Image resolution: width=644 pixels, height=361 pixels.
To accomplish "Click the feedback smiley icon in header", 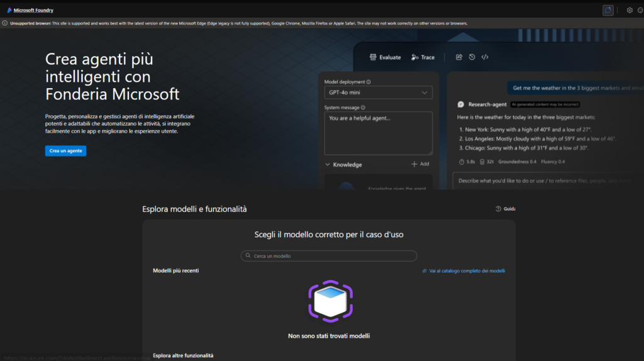I will click(641, 10).
